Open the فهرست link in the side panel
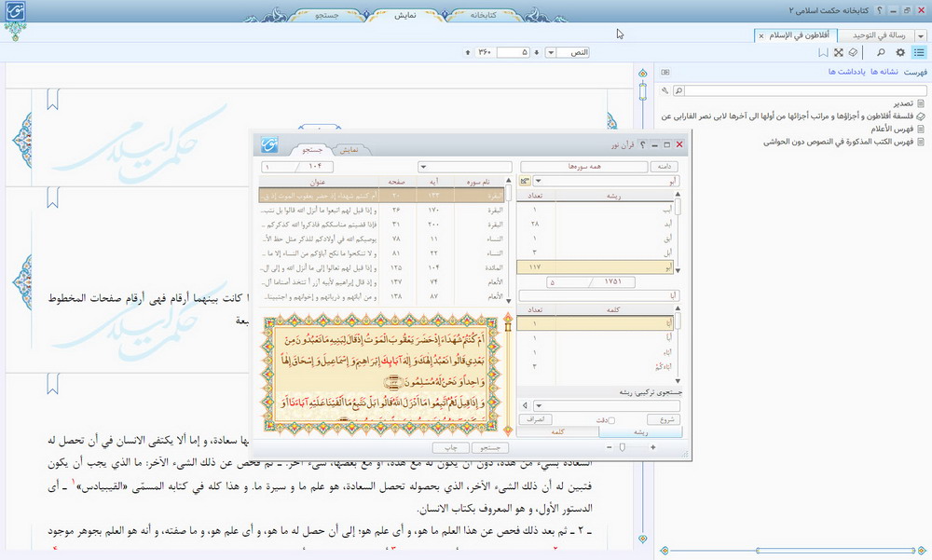The height and width of the screenshot is (560, 932). [915, 72]
